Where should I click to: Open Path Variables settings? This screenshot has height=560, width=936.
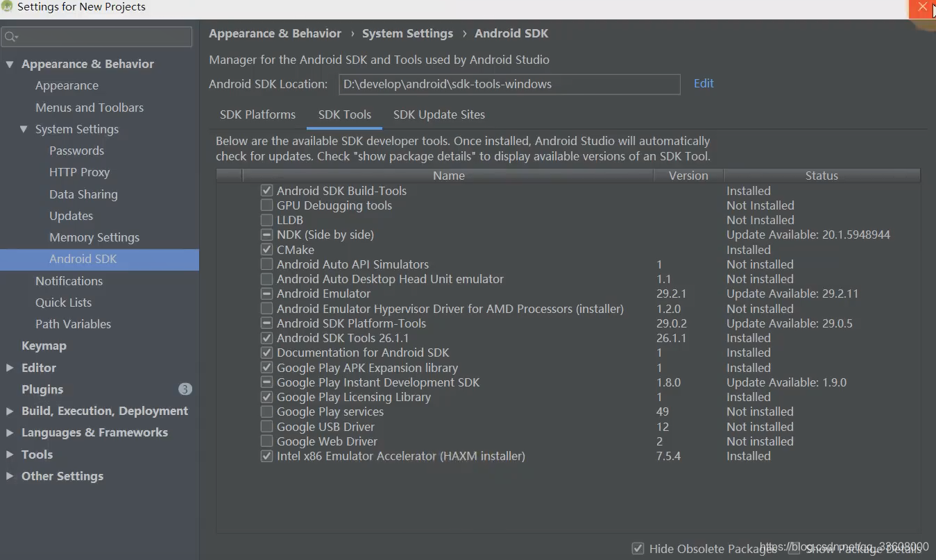click(x=74, y=324)
